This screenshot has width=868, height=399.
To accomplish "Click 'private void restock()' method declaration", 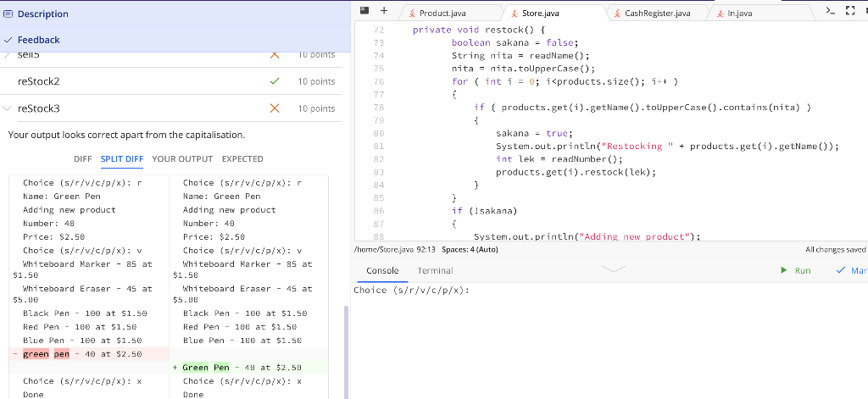I will (x=480, y=30).
